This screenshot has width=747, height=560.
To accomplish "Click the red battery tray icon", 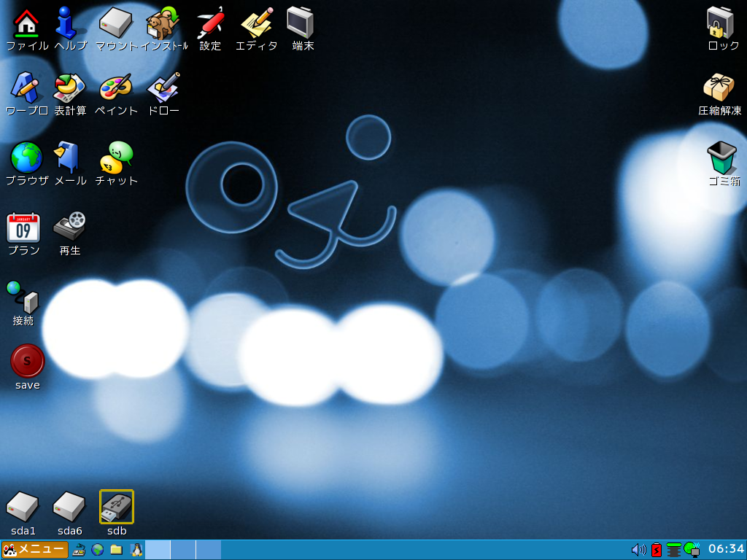I will point(657,550).
